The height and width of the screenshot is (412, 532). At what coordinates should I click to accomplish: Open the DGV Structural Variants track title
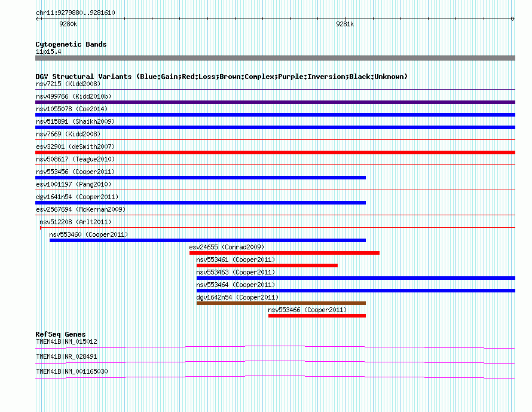tap(222, 77)
